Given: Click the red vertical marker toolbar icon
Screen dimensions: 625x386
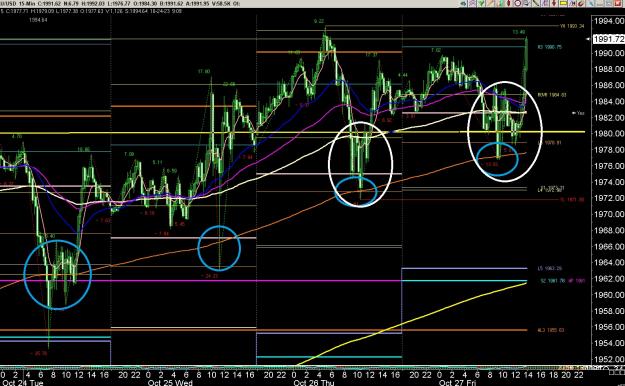Looking at the screenshot, I should tap(509, 4).
